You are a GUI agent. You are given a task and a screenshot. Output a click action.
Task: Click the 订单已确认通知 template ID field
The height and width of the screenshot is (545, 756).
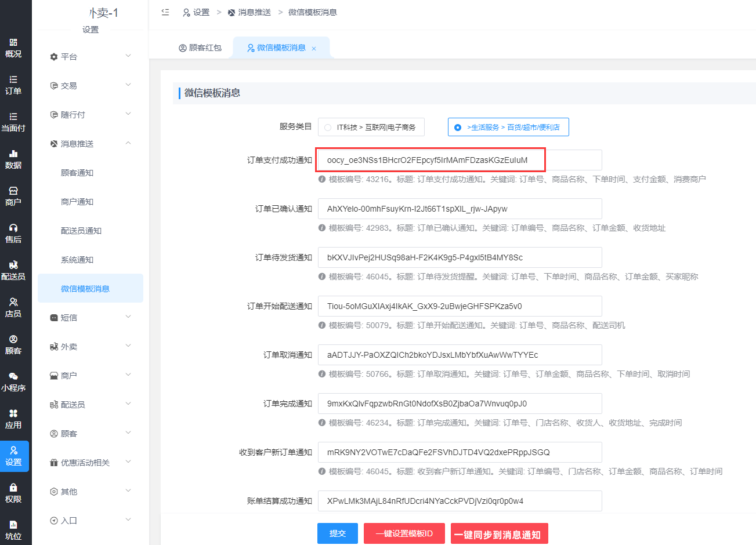(460, 209)
